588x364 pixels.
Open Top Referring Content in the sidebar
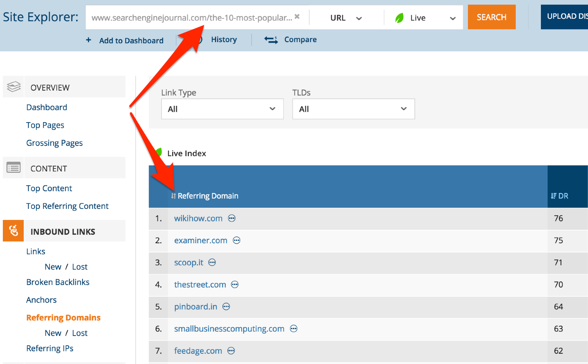pos(67,206)
